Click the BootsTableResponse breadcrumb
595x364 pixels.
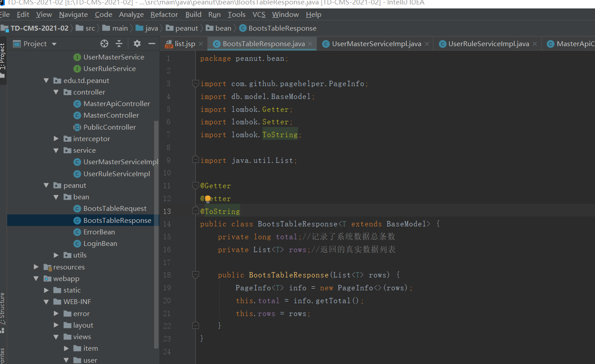tap(278, 28)
